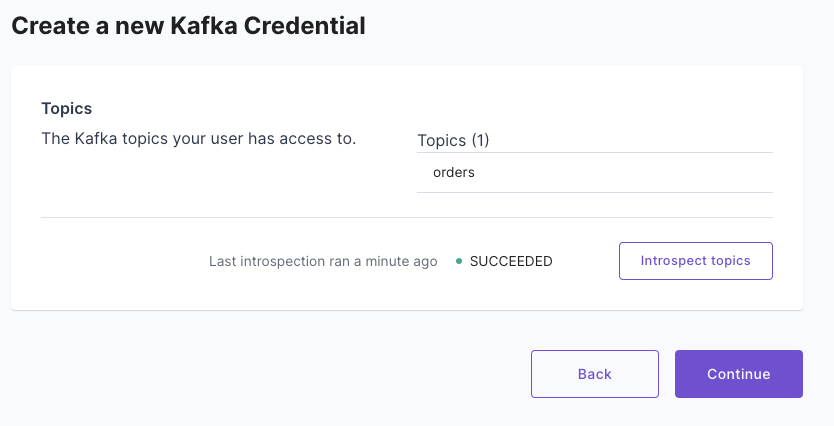Click the SUCCEEDED status label
This screenshot has height=426, width=834.
[511, 261]
